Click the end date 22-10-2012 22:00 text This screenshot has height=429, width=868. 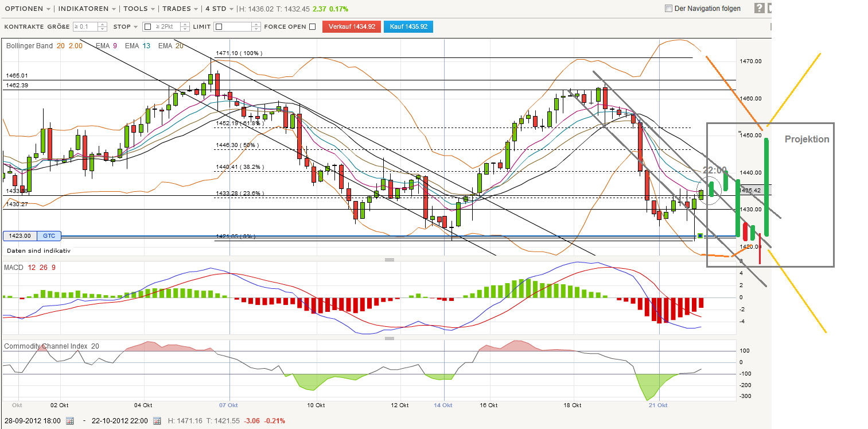(x=119, y=421)
